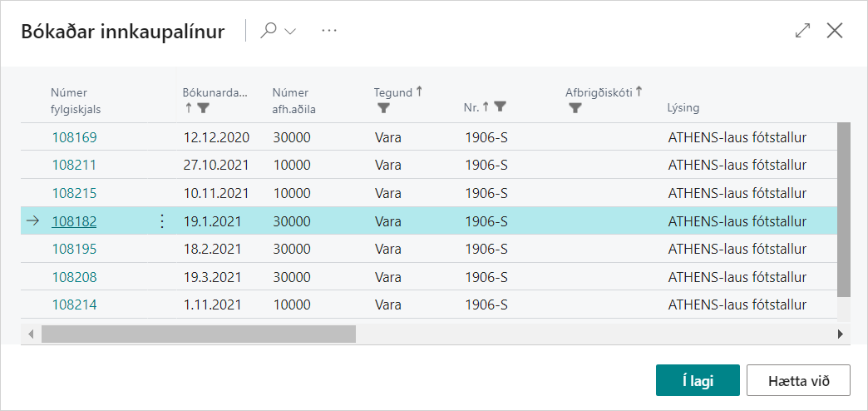This screenshot has width=868, height=411.
Task: Close the Bókaðar innkaupalínur dialog
Action: pyautogui.click(x=835, y=31)
